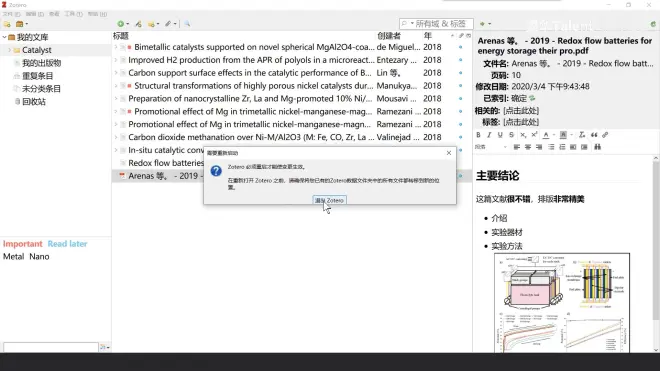660x371 pixels.
Task: Expand the Catalyst collection
Action: [x=10, y=50]
